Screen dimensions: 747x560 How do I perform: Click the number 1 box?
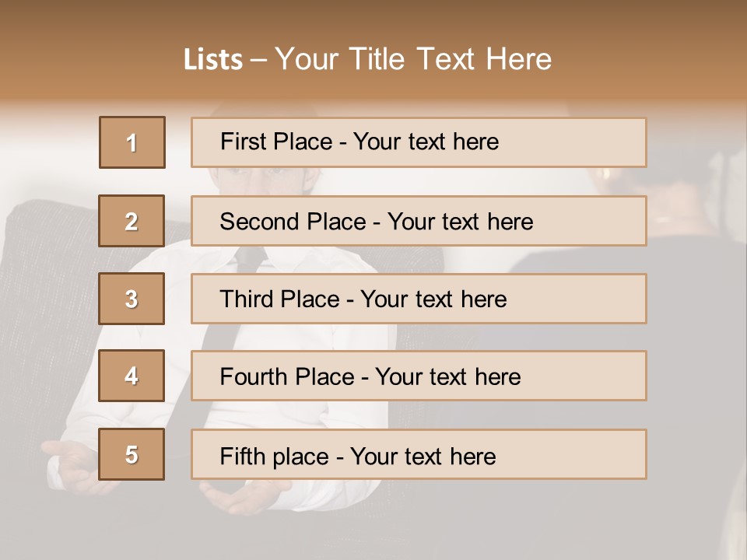(132, 142)
